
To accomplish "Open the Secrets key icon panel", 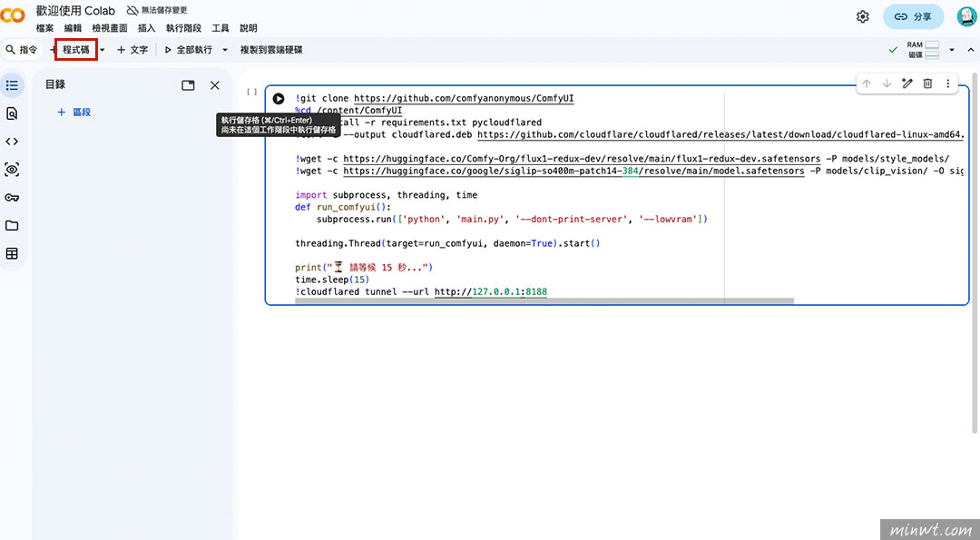I will pos(12,198).
